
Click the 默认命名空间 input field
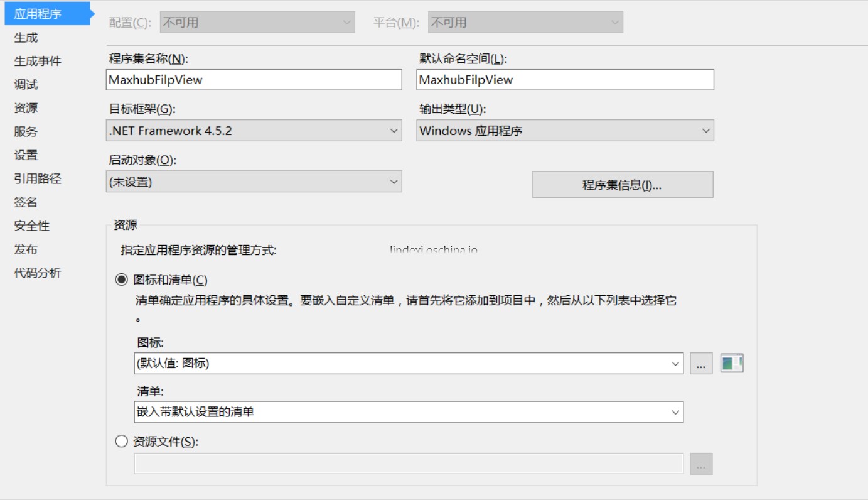tap(564, 80)
